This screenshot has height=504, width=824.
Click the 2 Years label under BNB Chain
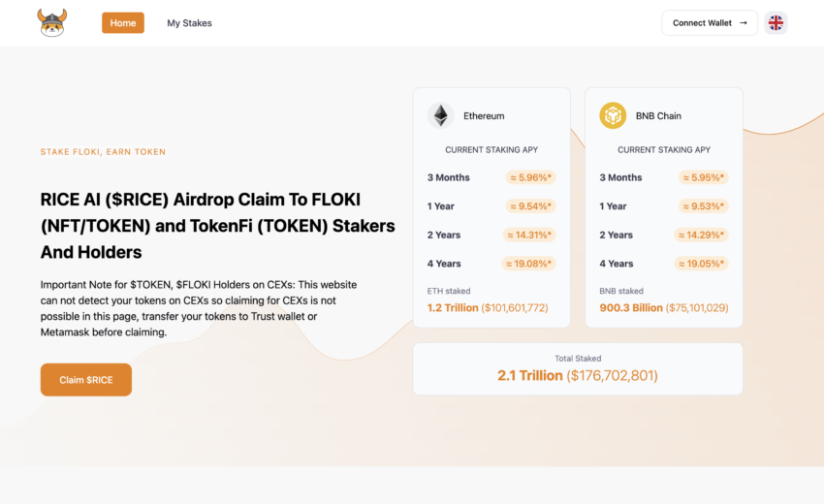point(616,235)
